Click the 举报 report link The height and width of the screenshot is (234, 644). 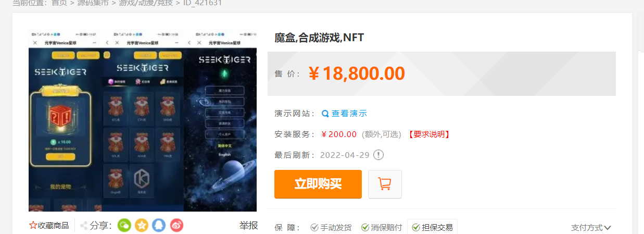coord(248,226)
